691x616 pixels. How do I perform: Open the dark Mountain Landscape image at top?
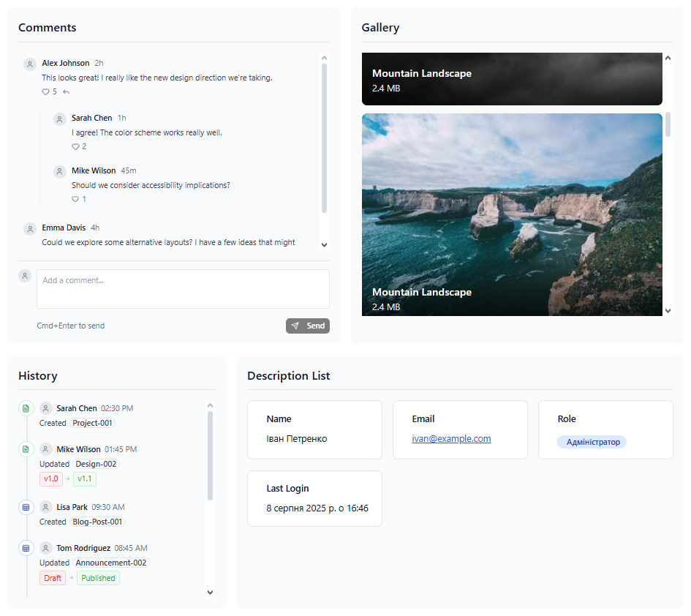[x=512, y=79]
